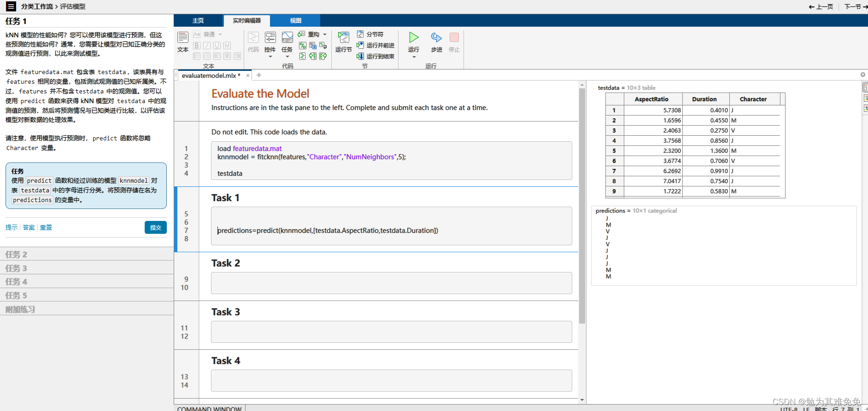Click the 运行节 (Run Section) icon
Image resolution: width=868 pixels, height=411 pixels.
[x=344, y=37]
